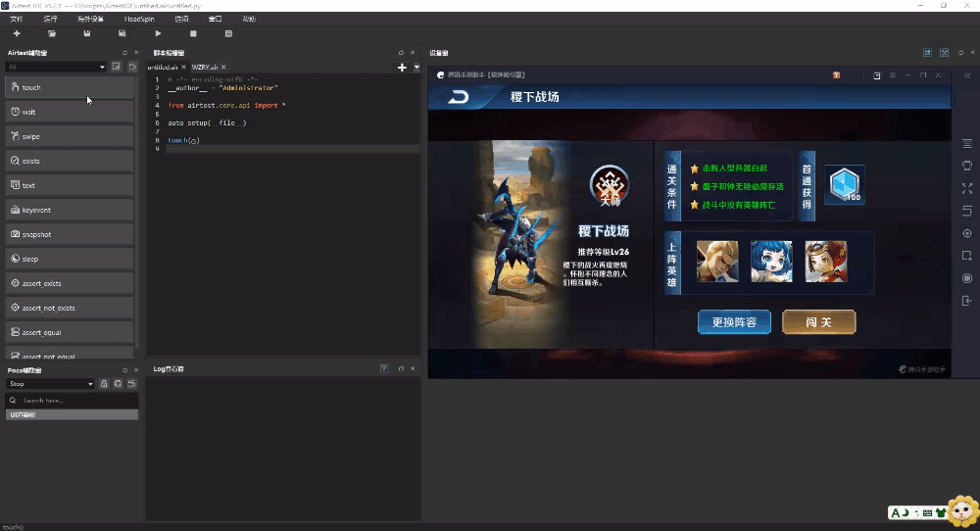980x531 pixels.
Task: Click the Open folder toolbar icon
Action: [52, 33]
